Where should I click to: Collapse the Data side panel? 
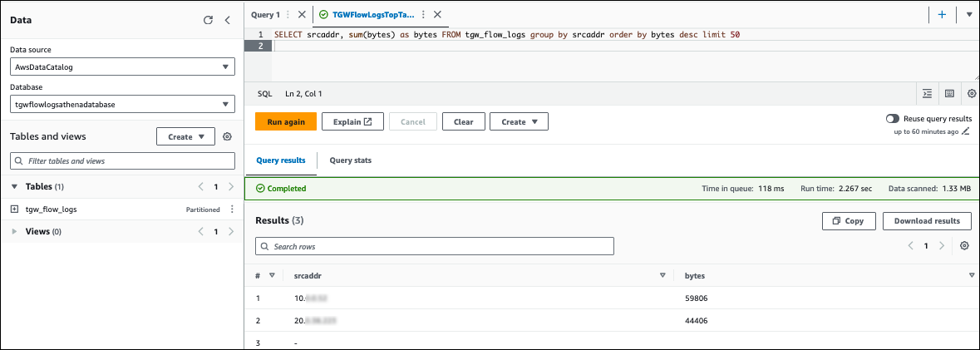[x=228, y=20]
